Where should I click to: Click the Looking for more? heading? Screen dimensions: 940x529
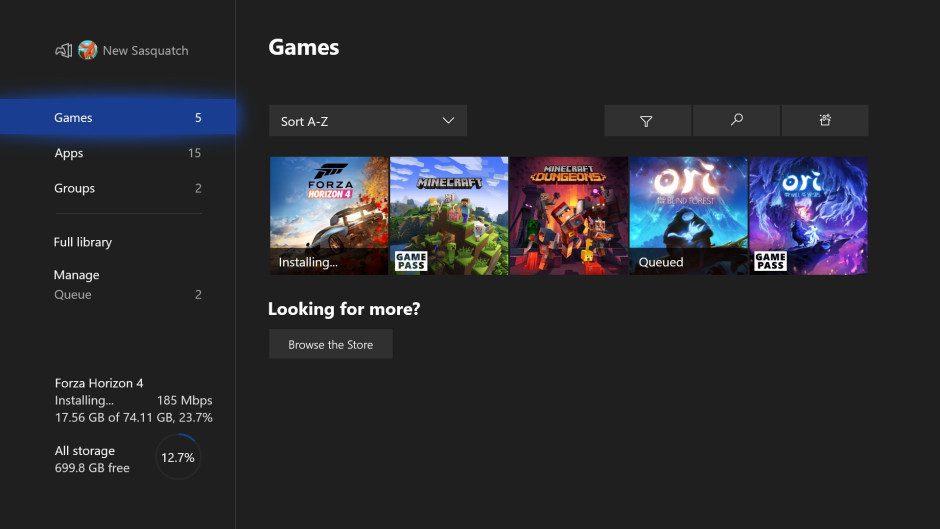tap(344, 309)
